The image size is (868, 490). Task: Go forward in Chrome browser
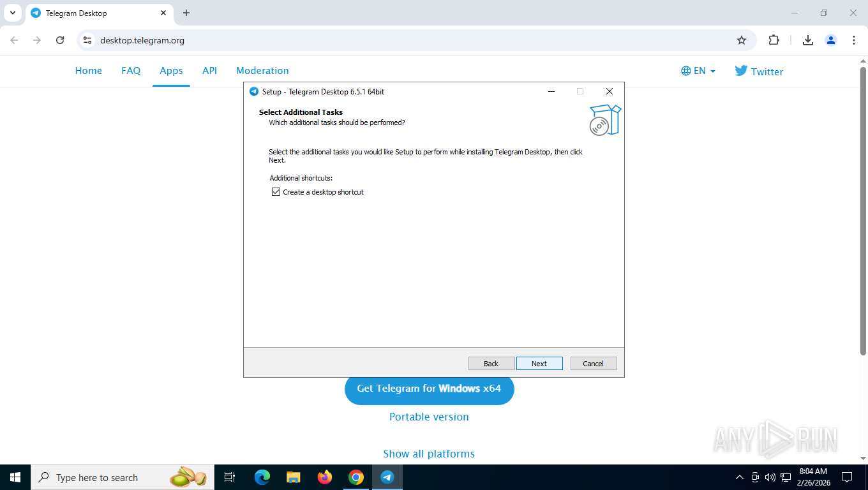37,40
